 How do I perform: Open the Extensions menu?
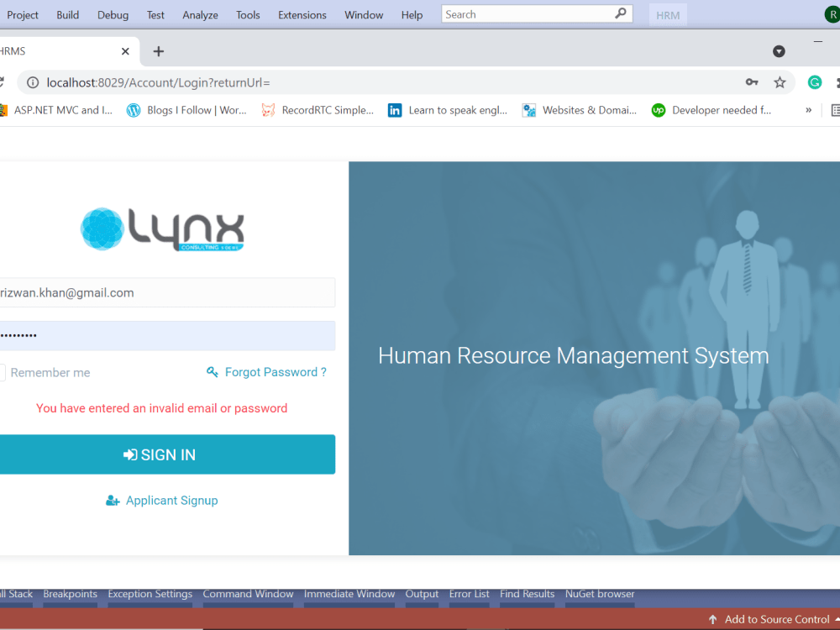pos(302,15)
